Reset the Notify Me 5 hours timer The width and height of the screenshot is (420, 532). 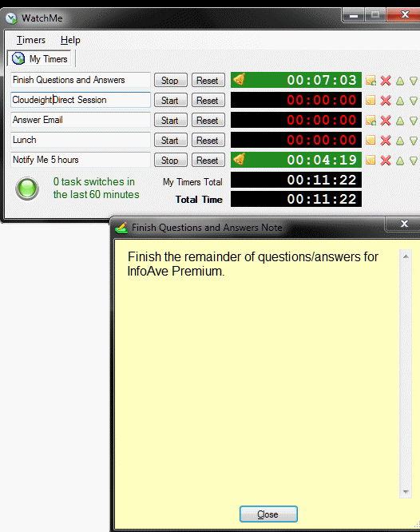[x=208, y=160]
